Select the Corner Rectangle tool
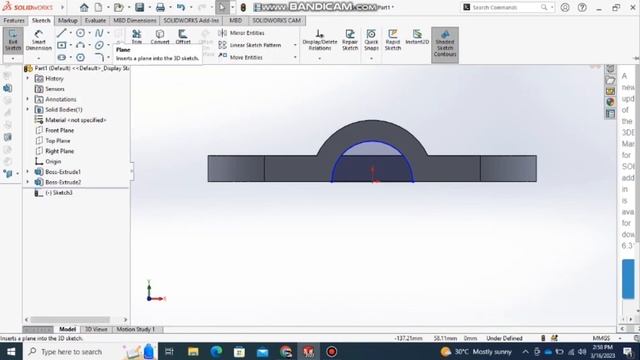The height and width of the screenshot is (360, 640). coord(61,45)
